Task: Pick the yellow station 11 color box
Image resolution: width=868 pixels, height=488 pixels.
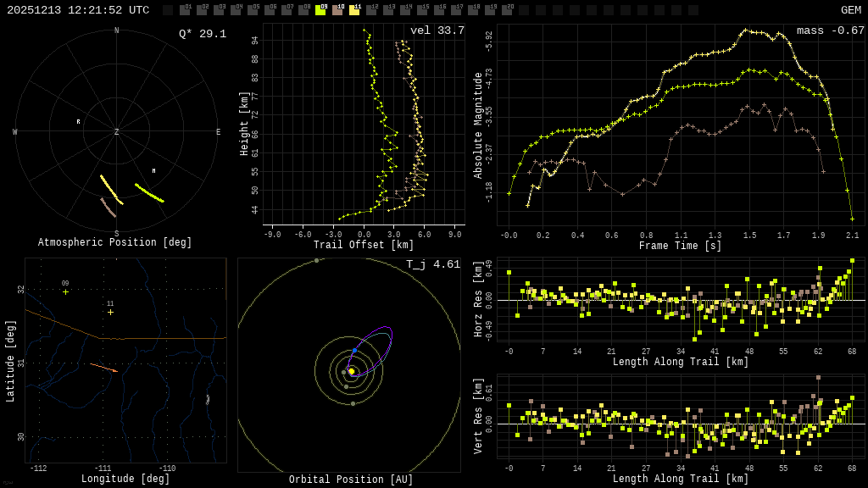Action: pos(354,10)
